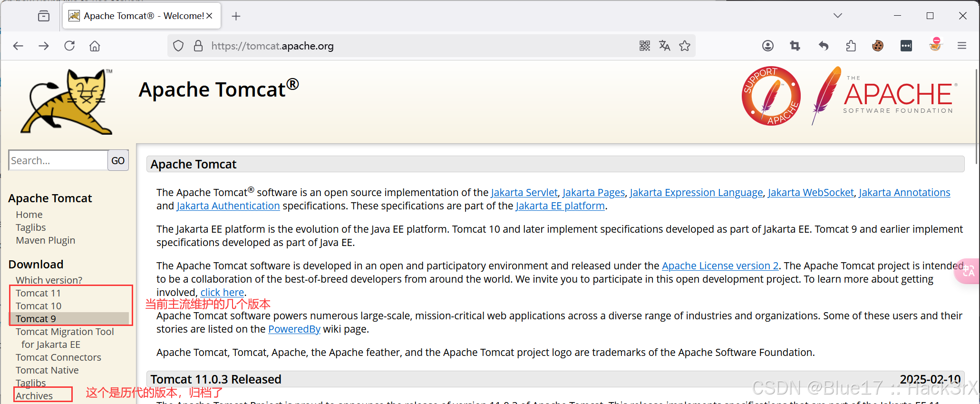Open the Home sidebar link

(29, 215)
